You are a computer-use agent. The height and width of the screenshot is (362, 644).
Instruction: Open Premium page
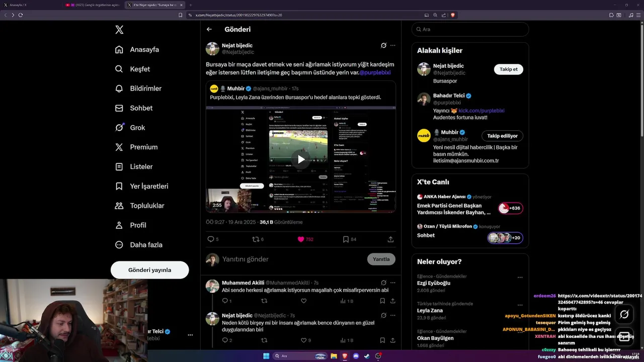click(136, 147)
